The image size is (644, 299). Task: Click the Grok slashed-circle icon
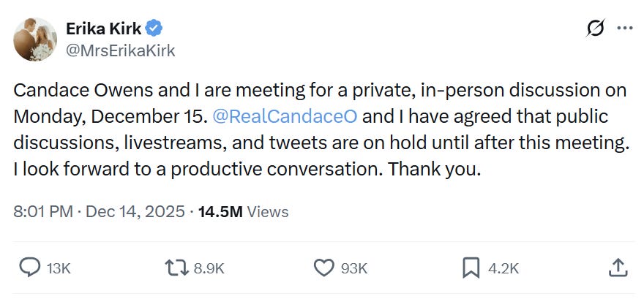[596, 29]
